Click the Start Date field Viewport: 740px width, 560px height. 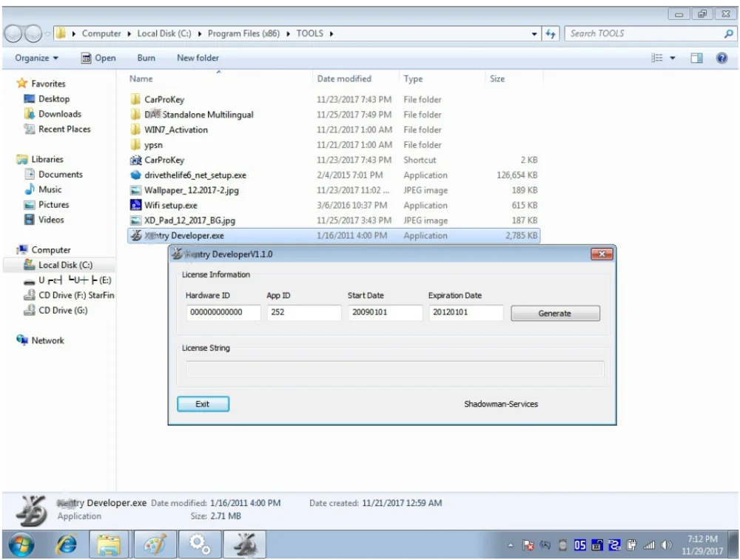click(385, 312)
